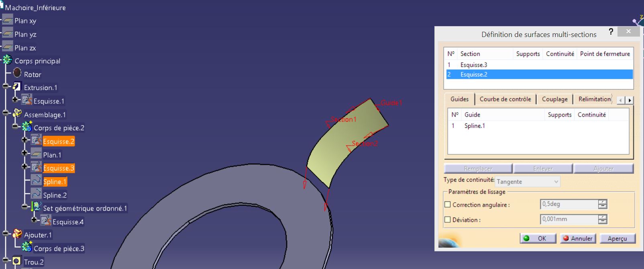Select the Spline.2 curve icon
Screen dimensions: 644x269
point(37,195)
